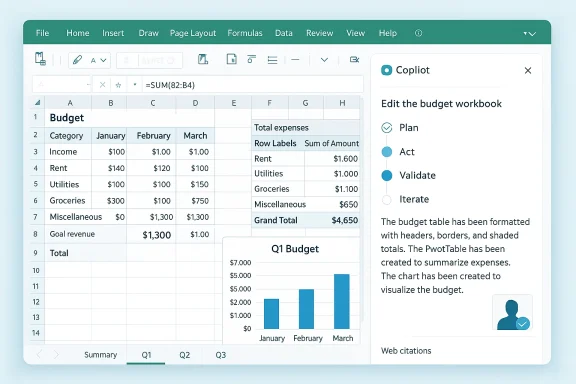Click the previous sheet arrow
The height and width of the screenshot is (384, 576).
pyautogui.click(x=39, y=354)
